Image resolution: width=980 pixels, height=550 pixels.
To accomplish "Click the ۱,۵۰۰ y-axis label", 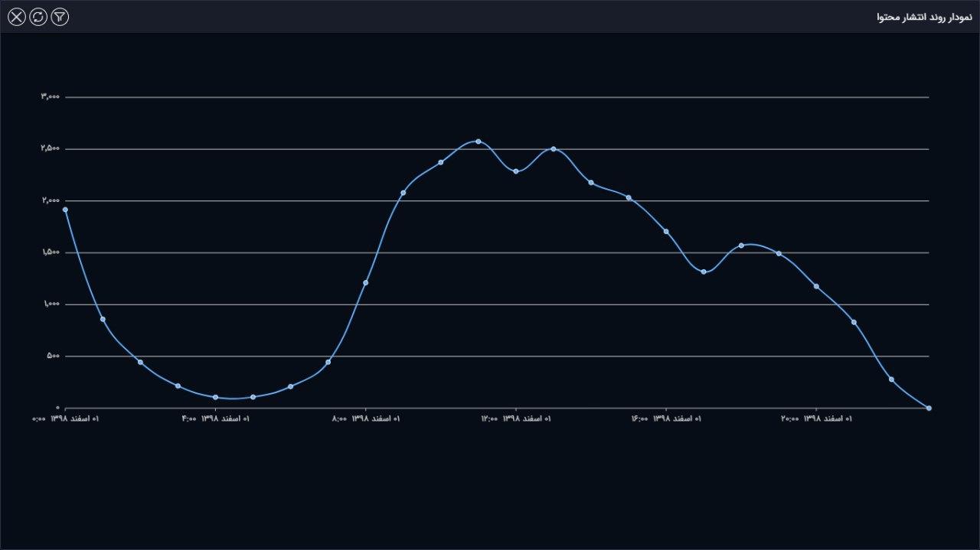I will [50, 252].
